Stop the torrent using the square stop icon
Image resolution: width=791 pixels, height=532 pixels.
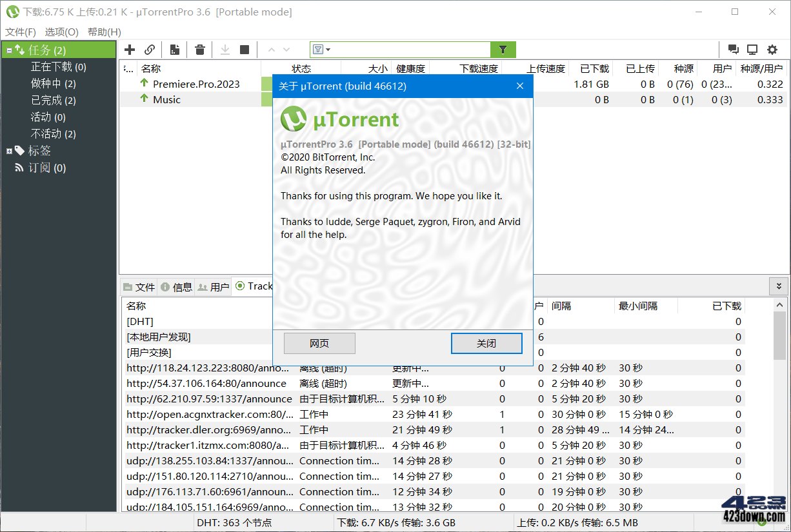pyautogui.click(x=246, y=50)
